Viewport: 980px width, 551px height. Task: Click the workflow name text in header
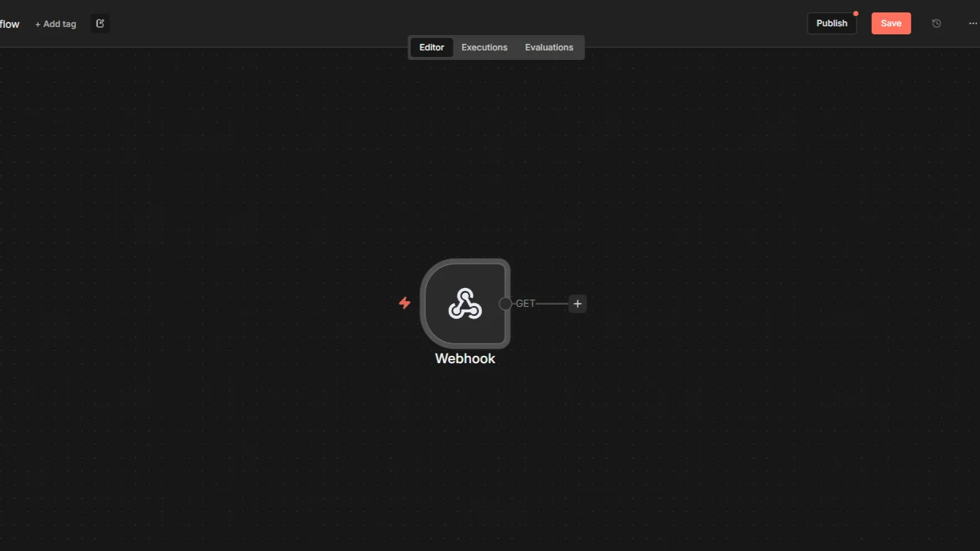click(x=10, y=24)
